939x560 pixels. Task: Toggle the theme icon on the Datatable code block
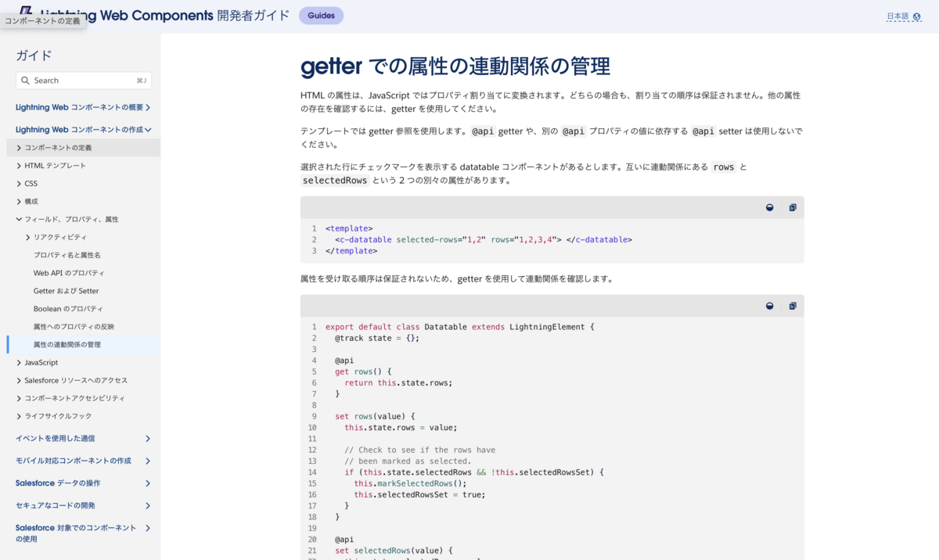[770, 306]
